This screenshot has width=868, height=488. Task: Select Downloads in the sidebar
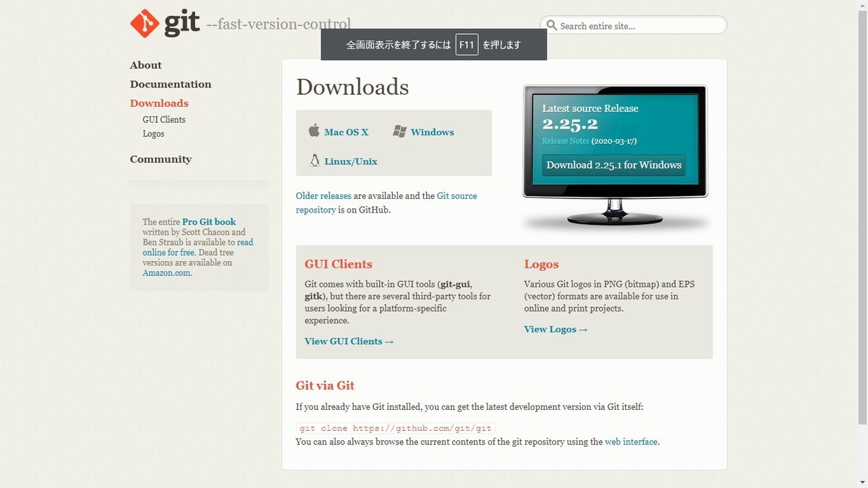point(159,103)
